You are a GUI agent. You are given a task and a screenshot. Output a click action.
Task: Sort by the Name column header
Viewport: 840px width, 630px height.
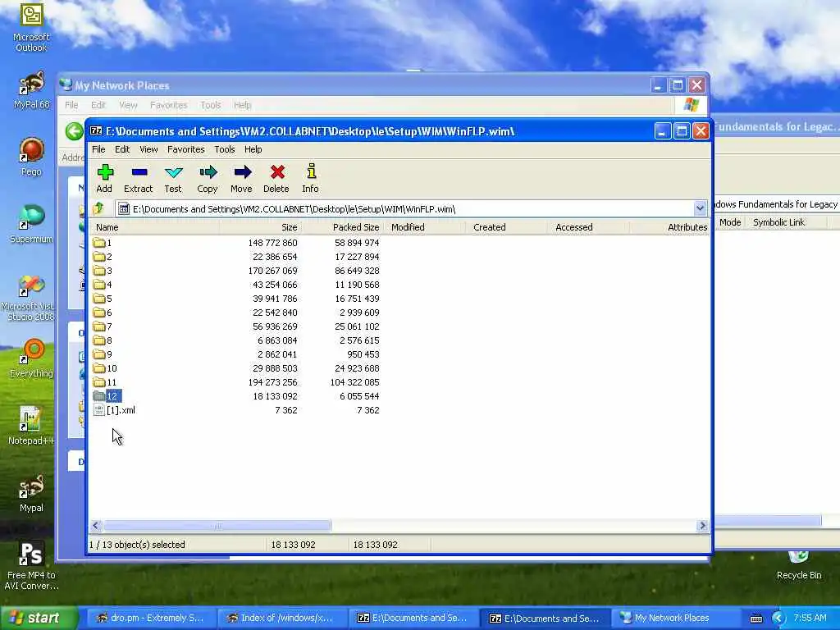[154, 227]
